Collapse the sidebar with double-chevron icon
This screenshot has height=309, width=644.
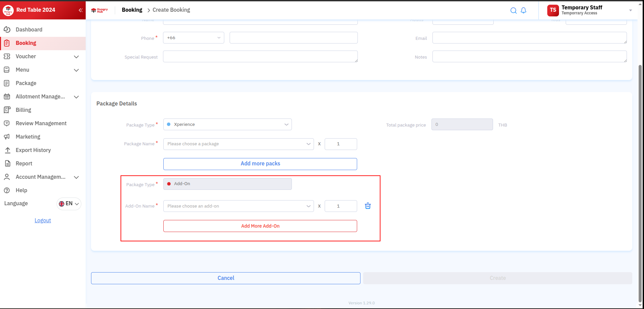click(80, 10)
